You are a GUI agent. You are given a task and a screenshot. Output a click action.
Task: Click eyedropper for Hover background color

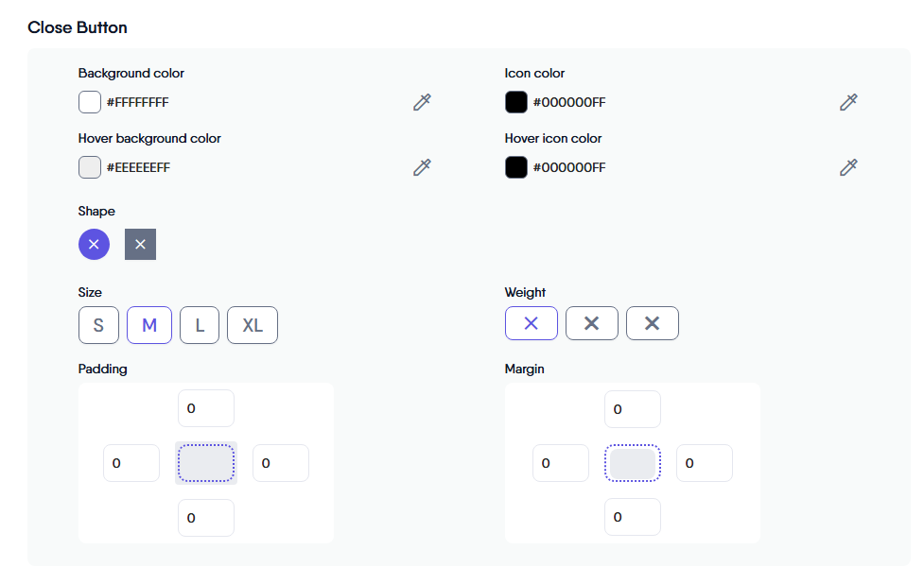pyautogui.click(x=422, y=167)
